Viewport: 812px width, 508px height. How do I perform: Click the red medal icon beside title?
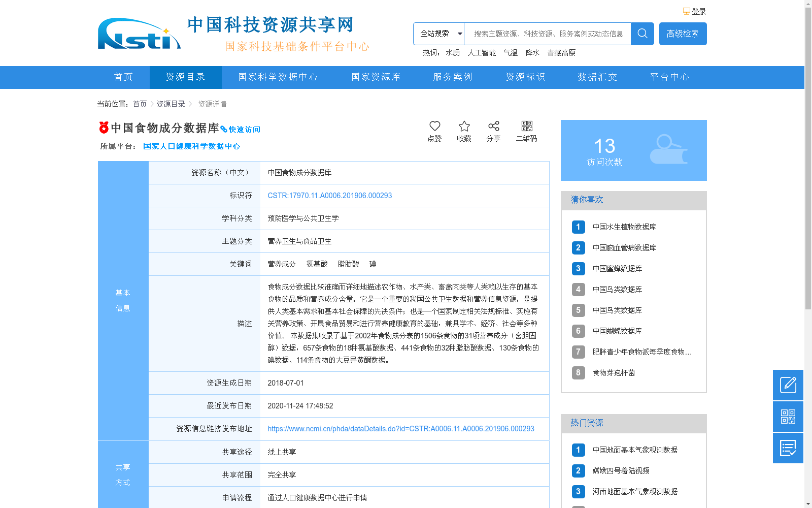click(x=104, y=127)
